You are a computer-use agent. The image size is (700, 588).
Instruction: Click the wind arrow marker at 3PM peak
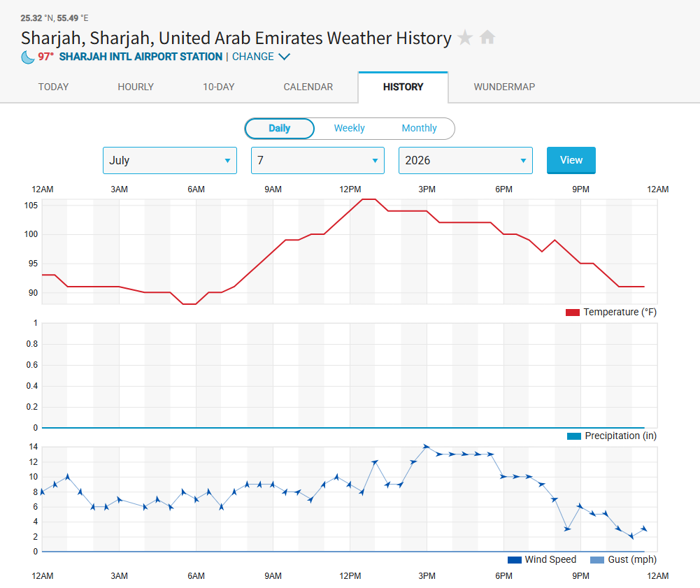[x=427, y=447]
